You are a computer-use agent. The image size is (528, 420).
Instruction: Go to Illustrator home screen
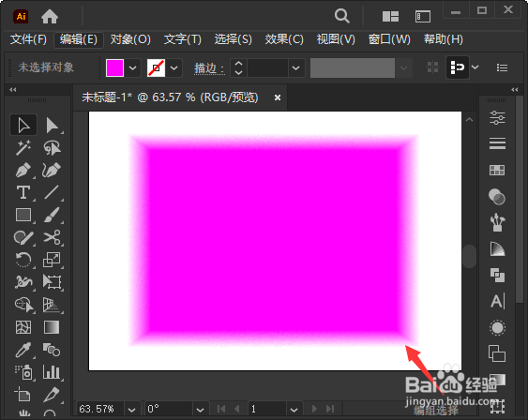click(50, 16)
